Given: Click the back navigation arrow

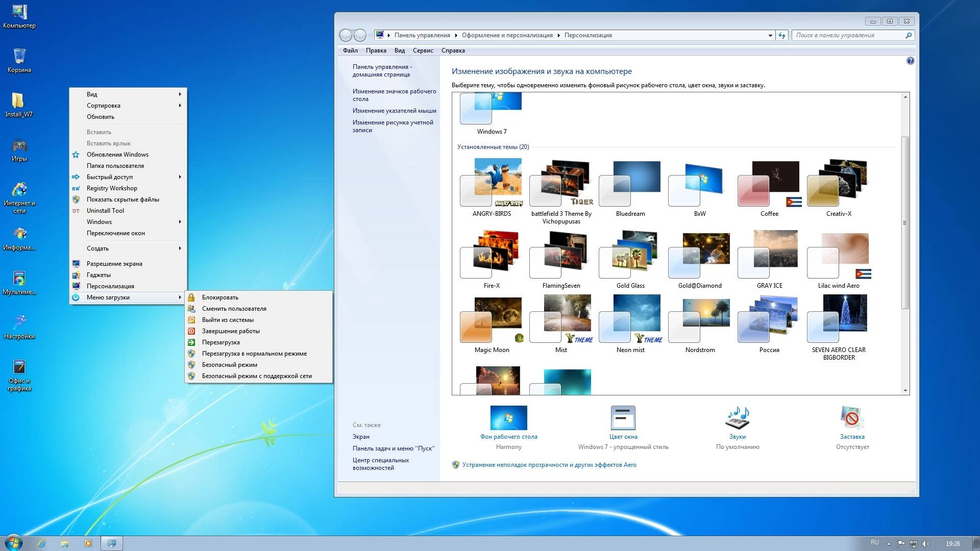Looking at the screenshot, I should pyautogui.click(x=346, y=35).
